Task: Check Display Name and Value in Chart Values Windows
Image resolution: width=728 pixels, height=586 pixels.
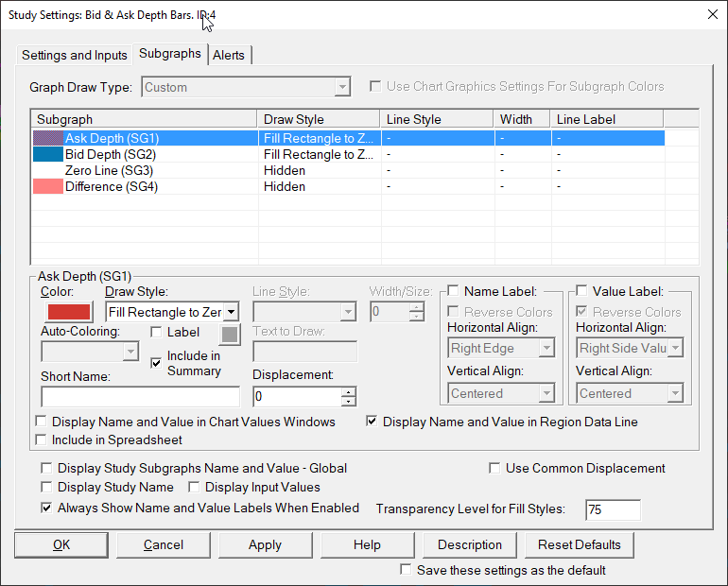Action: (x=42, y=422)
